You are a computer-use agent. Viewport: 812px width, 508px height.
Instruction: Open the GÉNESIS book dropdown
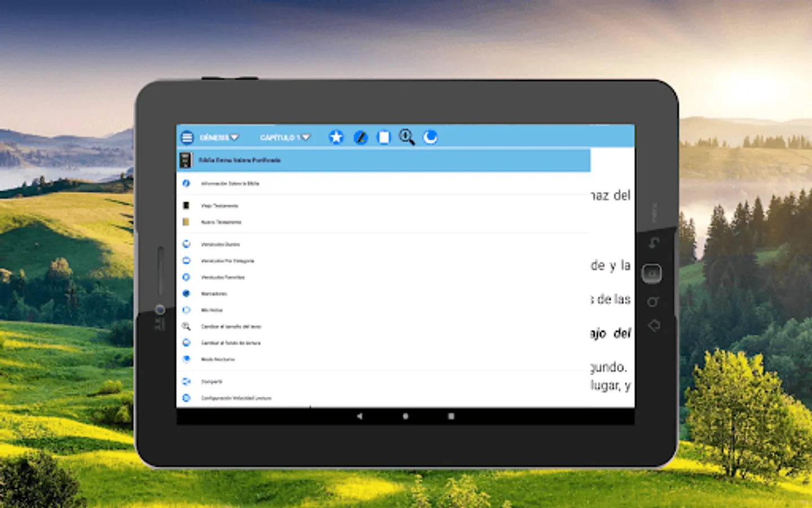[219, 137]
